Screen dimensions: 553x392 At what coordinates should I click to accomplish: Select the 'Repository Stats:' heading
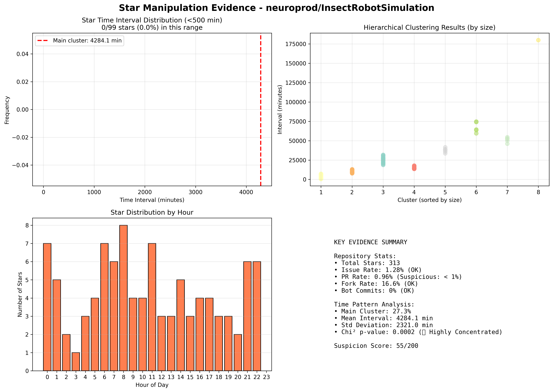(365, 256)
